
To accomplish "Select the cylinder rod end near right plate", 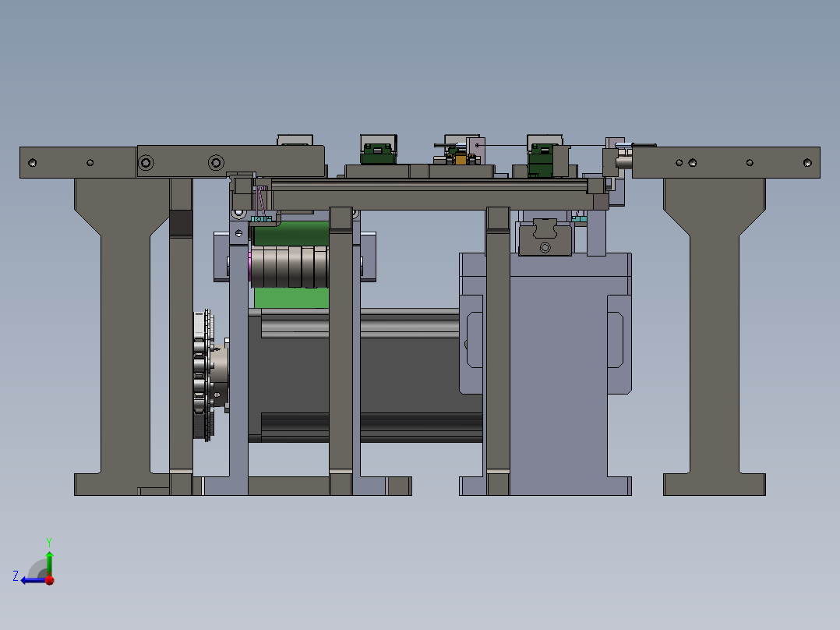I will tap(624, 160).
